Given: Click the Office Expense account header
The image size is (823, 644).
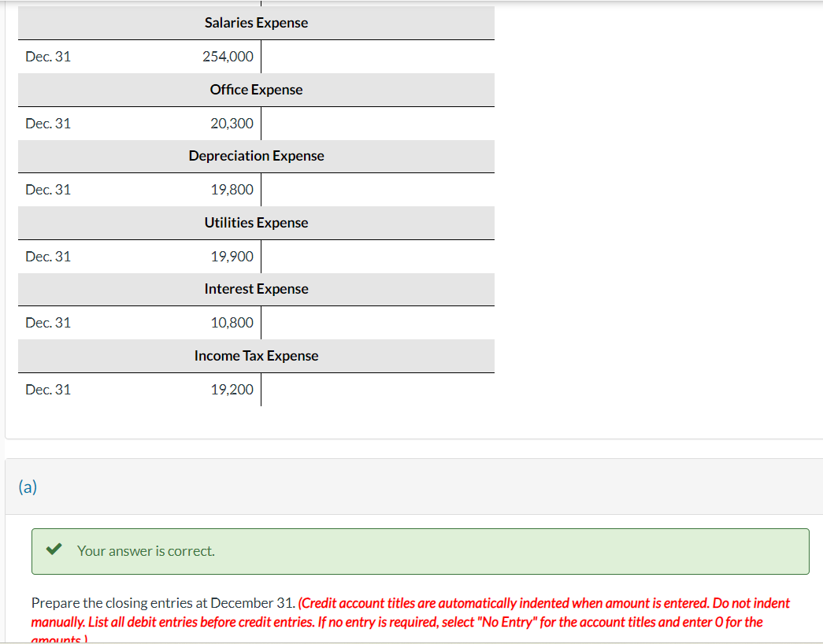Looking at the screenshot, I should 256,89.
